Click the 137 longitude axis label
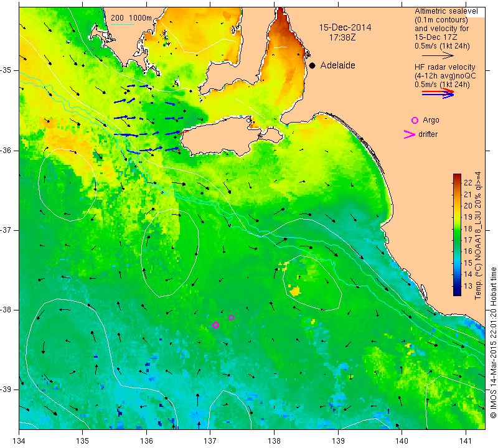The image size is (498, 448). pyautogui.click(x=210, y=441)
